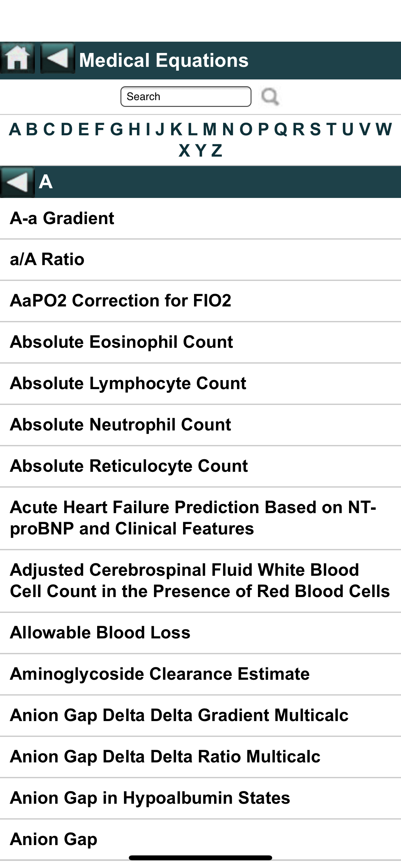Screen dimensions: 401x868
Task: Jump to letter M in alphabet index
Action: pos(210,129)
